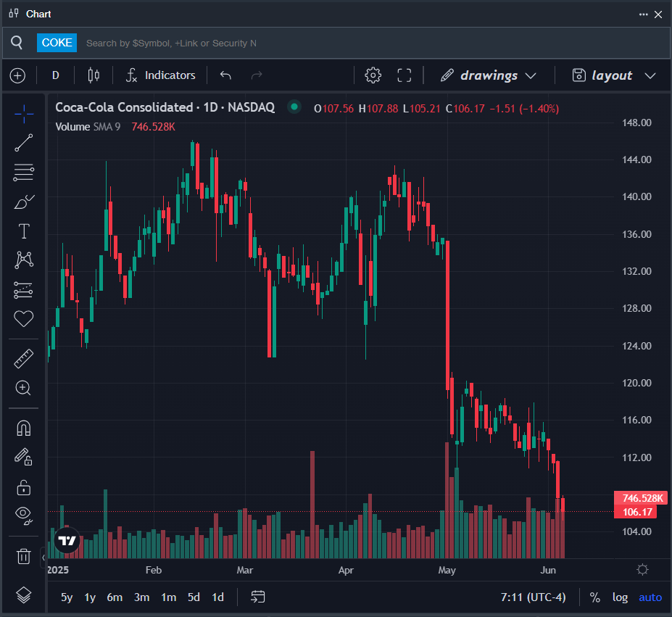Close the Chart panel

coord(658,15)
